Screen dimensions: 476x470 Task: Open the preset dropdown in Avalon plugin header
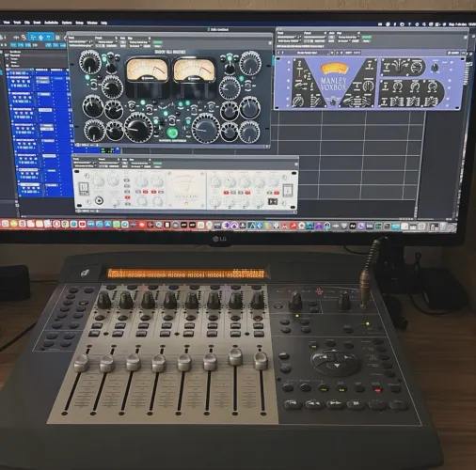(x=109, y=163)
